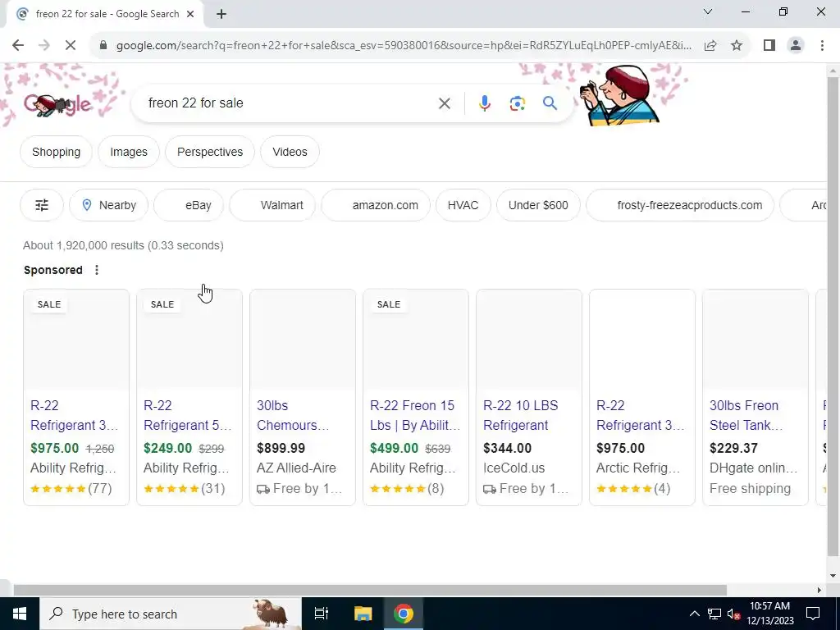Apply frosty-freezeacproducts.com filter chip

pos(680,205)
